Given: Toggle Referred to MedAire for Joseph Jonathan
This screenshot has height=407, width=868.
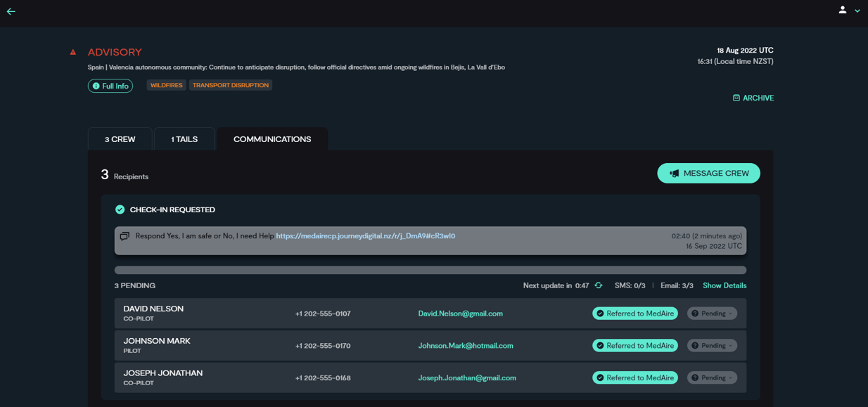Looking at the screenshot, I should tap(634, 378).
